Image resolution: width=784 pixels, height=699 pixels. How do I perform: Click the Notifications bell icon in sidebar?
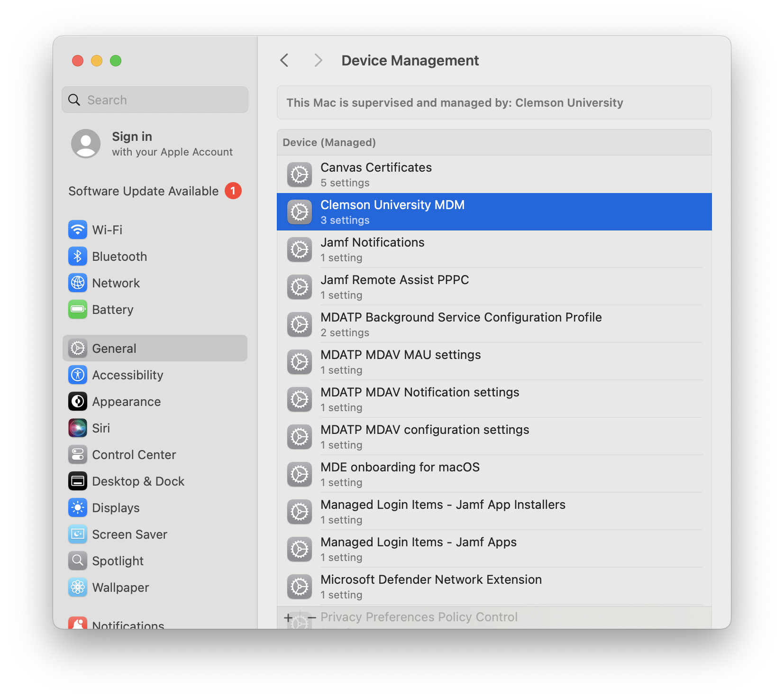pyautogui.click(x=78, y=623)
